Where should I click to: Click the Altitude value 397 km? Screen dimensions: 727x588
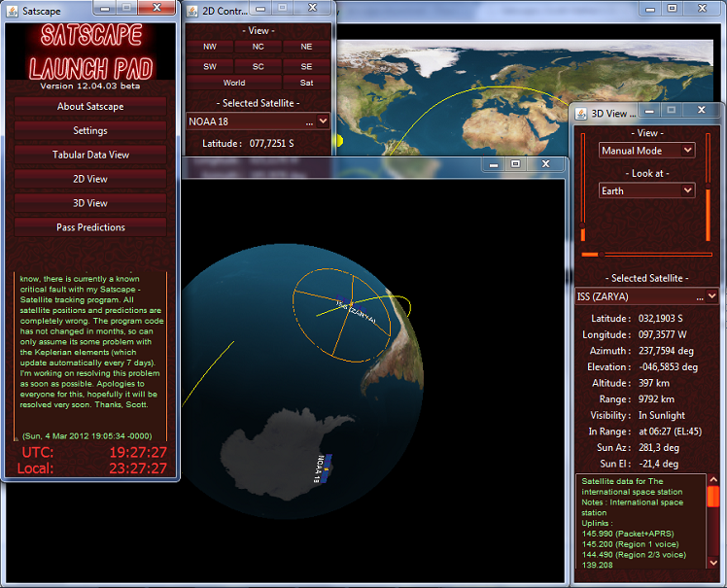(x=654, y=383)
